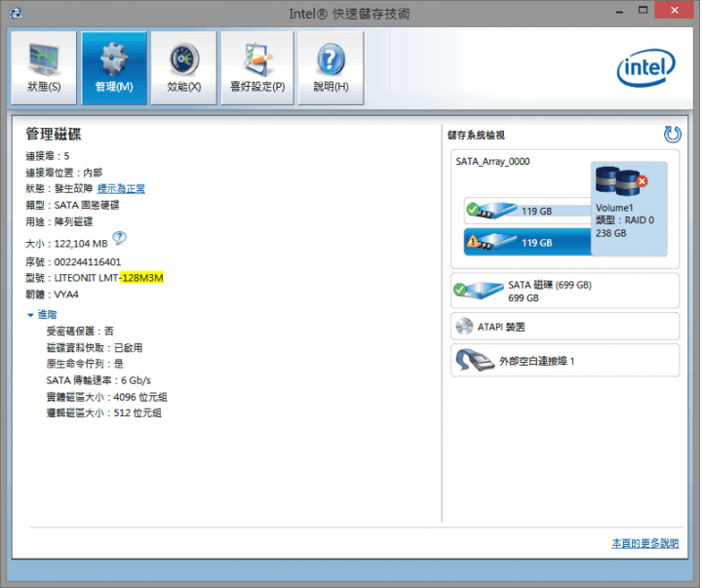Open the 效能(X) performance tab
The image size is (702, 588).
(184, 68)
